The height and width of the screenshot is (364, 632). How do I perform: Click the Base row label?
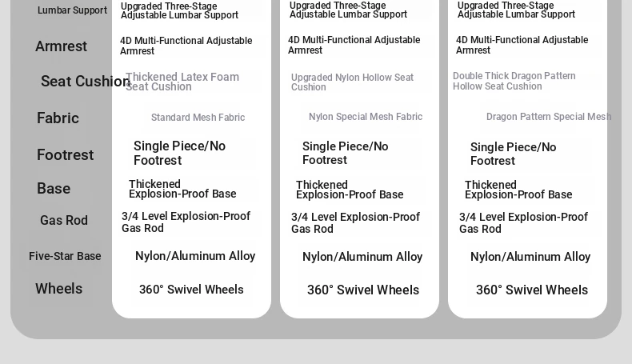[x=54, y=188]
